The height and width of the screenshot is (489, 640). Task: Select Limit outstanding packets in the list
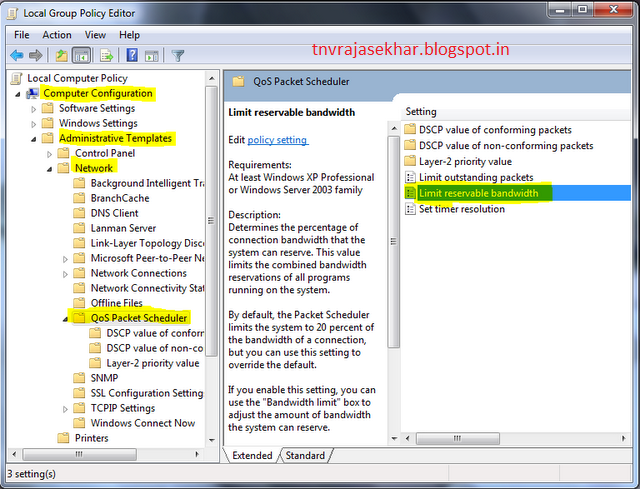tap(476, 177)
